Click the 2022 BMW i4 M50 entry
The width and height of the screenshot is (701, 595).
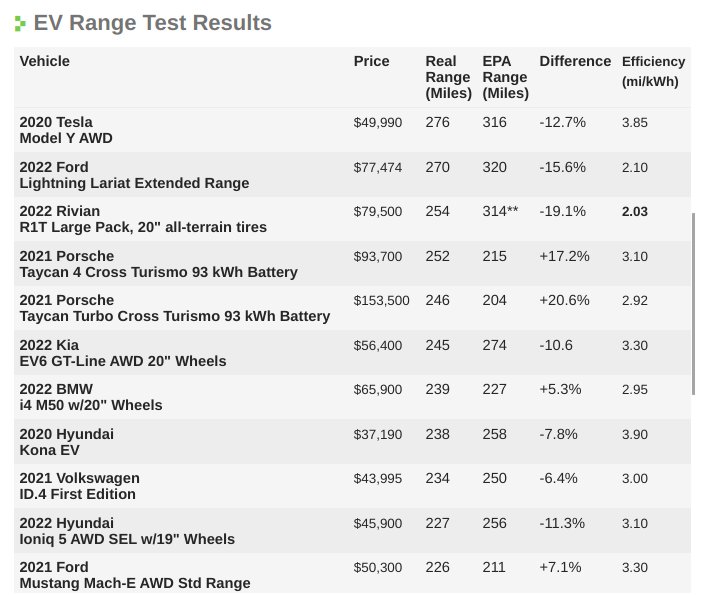tap(91, 397)
